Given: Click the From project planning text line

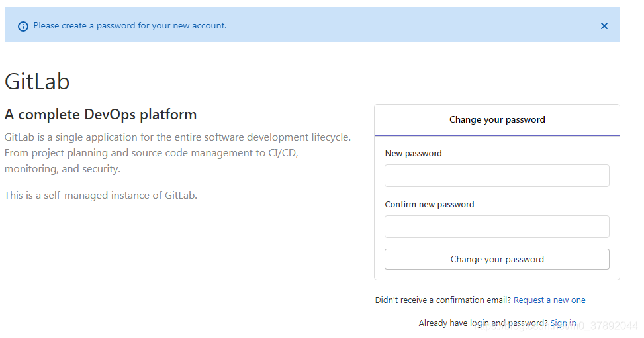Looking at the screenshot, I should [151, 153].
